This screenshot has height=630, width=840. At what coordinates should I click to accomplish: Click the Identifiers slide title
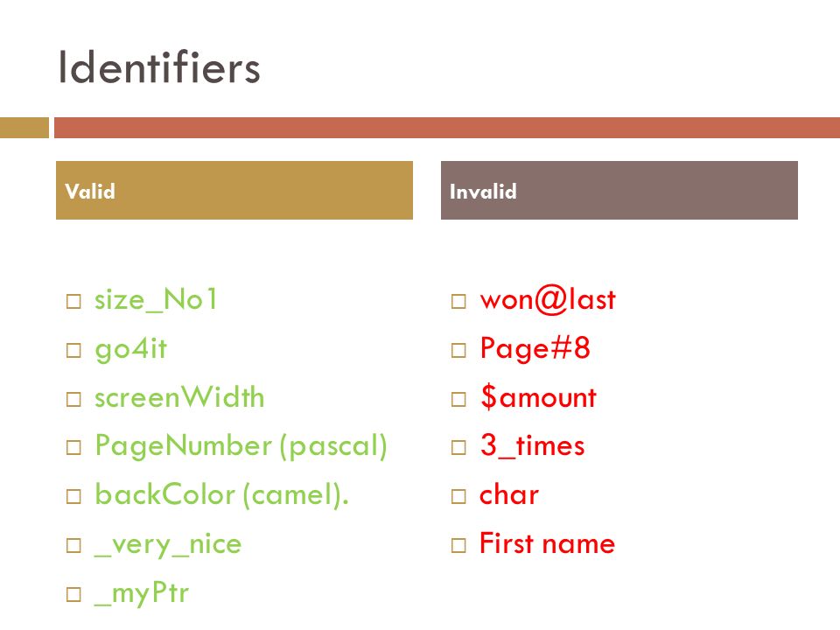(x=159, y=67)
